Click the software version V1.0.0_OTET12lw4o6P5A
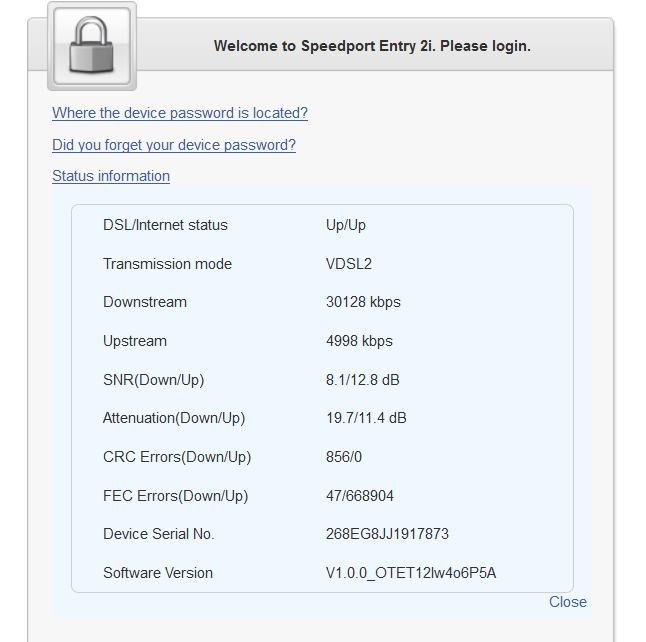Screen dimensions: 646x642 [411, 573]
